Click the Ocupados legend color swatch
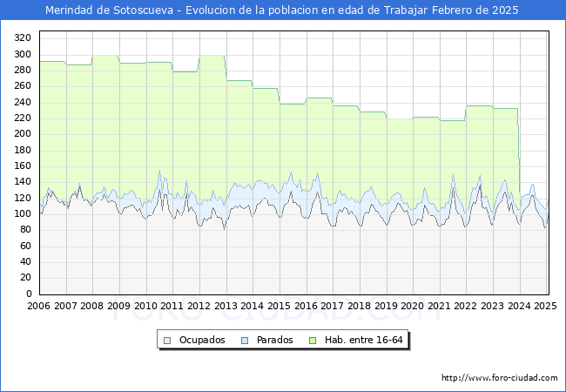The height and width of the screenshot is (392, 566). click(x=167, y=341)
